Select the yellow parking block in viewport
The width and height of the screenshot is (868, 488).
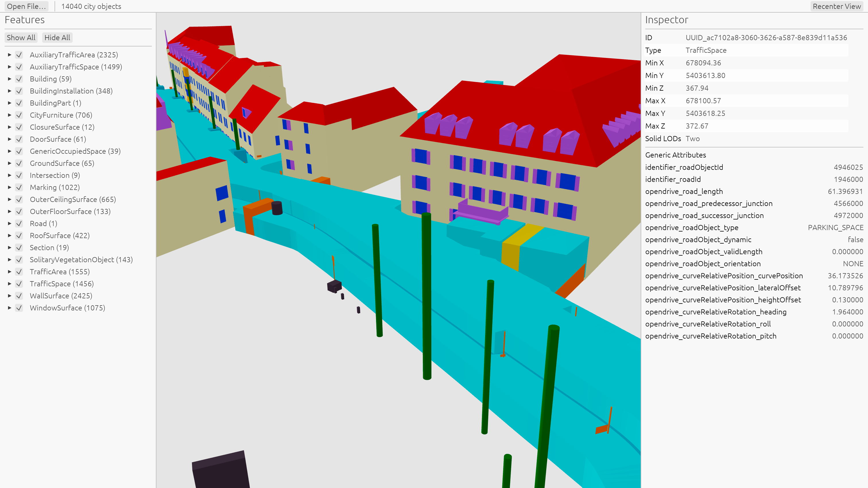[519, 246]
